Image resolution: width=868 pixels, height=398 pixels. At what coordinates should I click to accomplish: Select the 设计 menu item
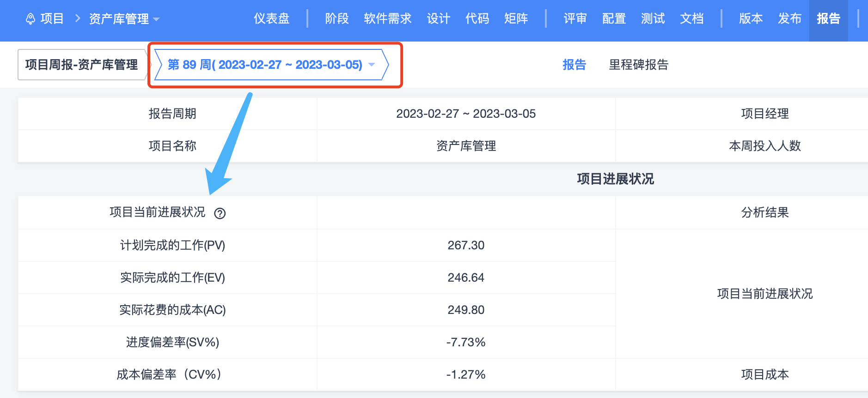(438, 18)
